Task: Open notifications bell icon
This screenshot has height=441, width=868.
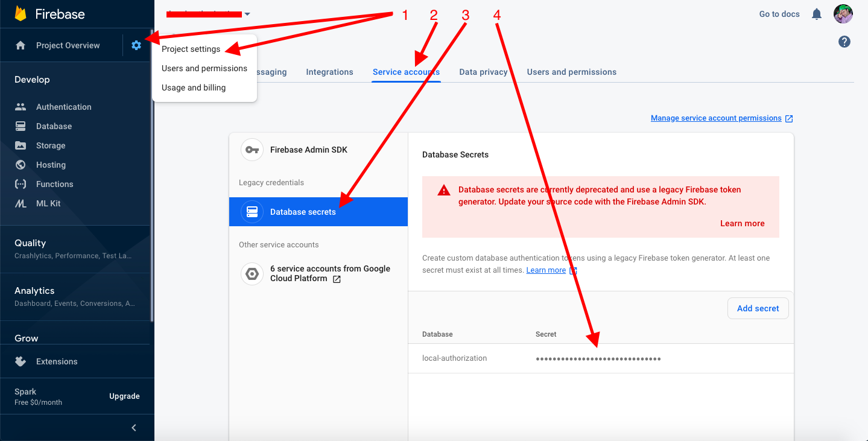Action: (817, 14)
